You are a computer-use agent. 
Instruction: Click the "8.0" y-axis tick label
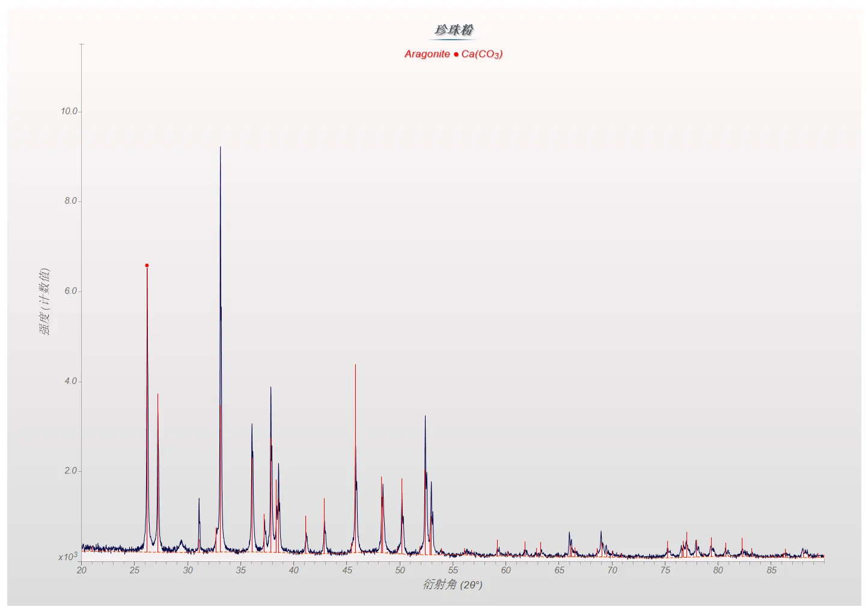71,201
